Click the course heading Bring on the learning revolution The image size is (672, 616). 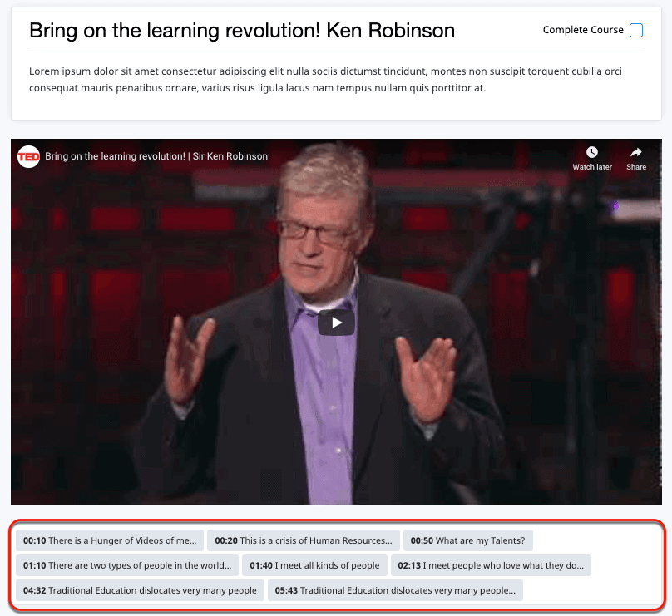[242, 31]
